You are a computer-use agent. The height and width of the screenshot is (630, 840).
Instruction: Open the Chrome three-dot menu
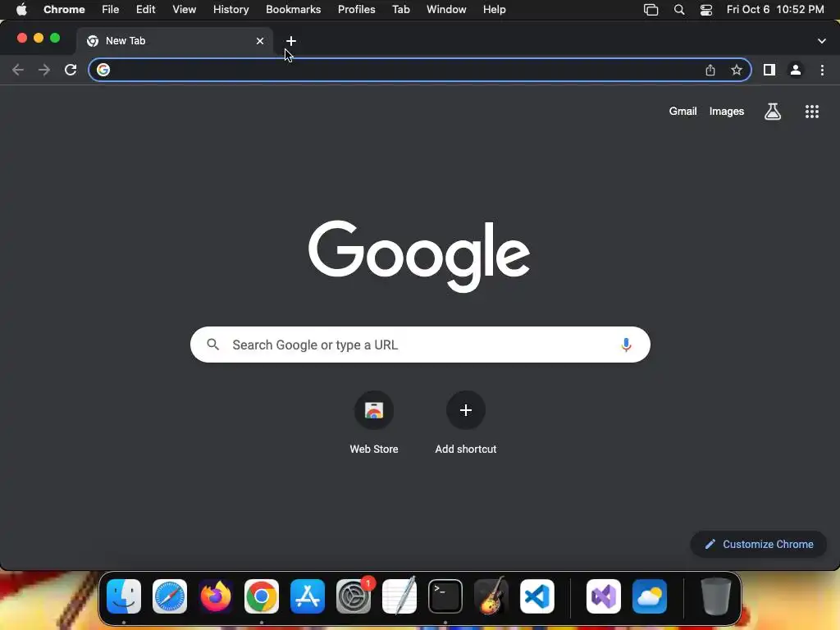(822, 70)
